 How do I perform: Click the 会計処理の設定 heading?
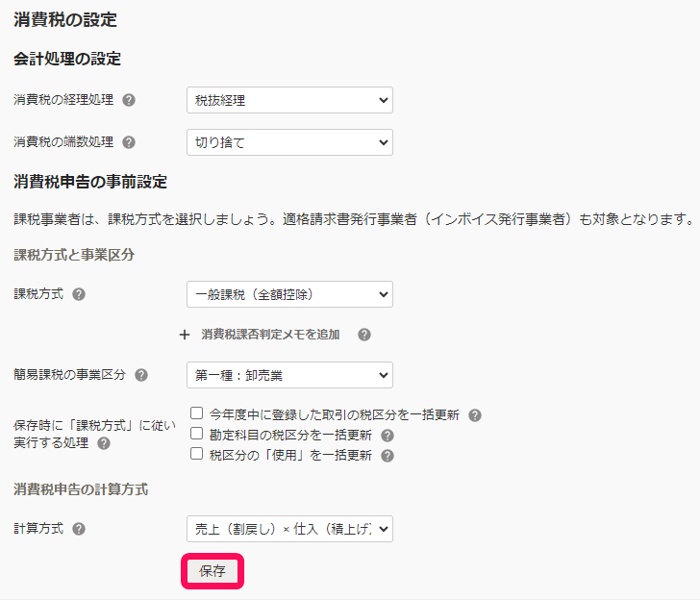click(x=67, y=59)
